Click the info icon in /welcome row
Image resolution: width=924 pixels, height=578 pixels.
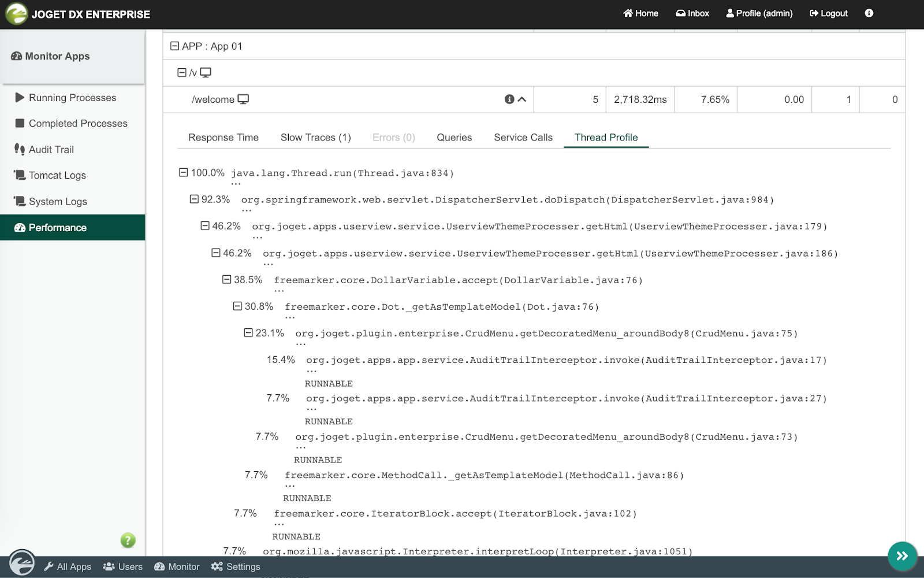pos(509,99)
